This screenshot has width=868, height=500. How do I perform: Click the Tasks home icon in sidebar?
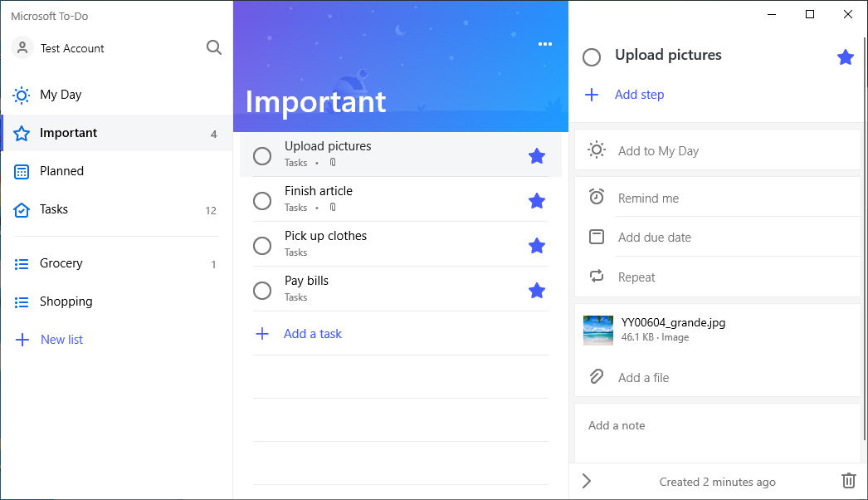point(21,209)
